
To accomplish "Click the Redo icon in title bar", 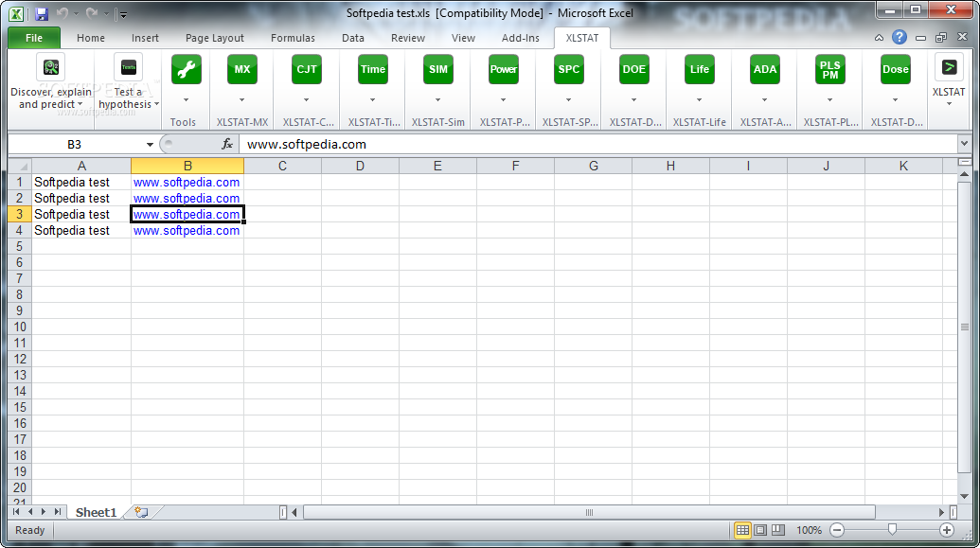I will (91, 13).
